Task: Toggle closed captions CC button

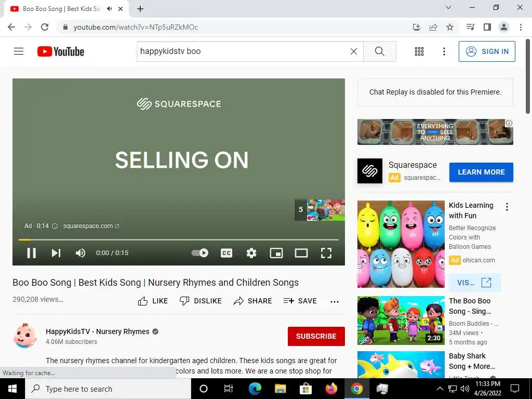Action: tap(227, 253)
